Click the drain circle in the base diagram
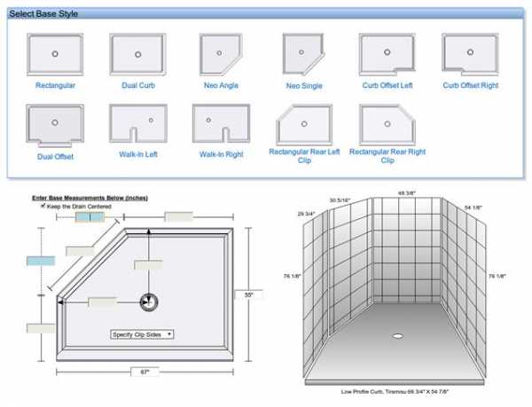The image size is (532, 407). [149, 302]
